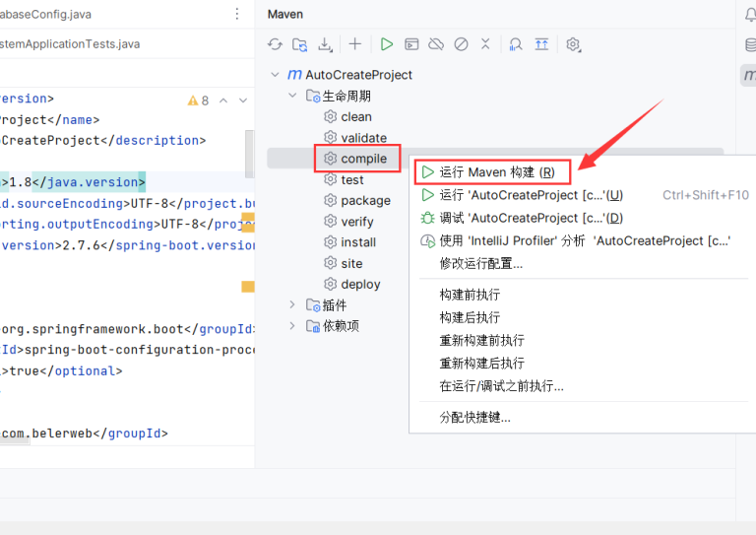Select the package lifecycle goal
This screenshot has height=535, width=756.
click(365, 201)
